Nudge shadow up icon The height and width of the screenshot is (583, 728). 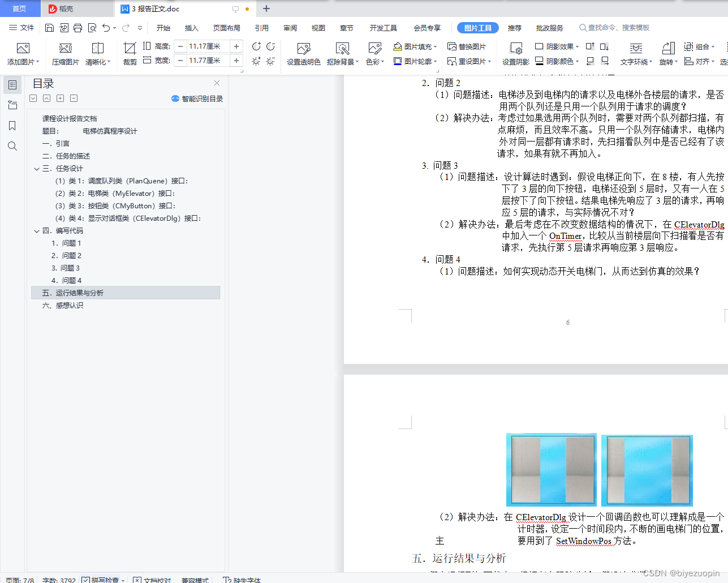point(590,46)
